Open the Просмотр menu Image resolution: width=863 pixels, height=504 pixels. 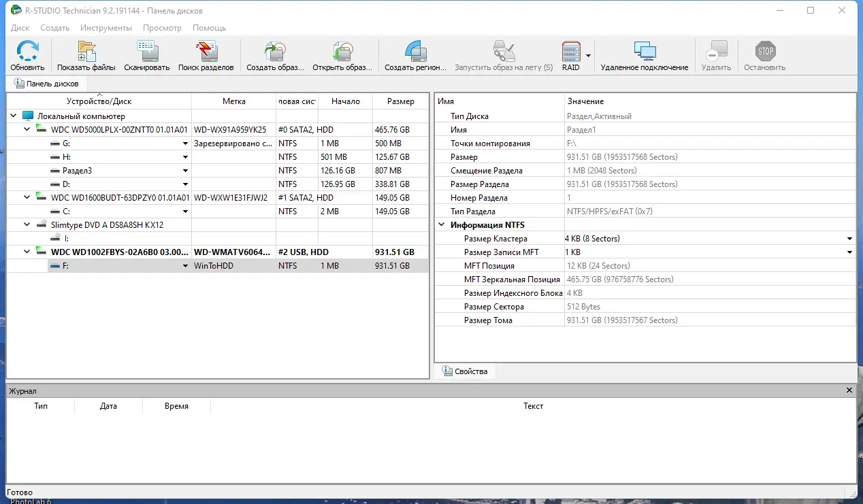click(162, 28)
